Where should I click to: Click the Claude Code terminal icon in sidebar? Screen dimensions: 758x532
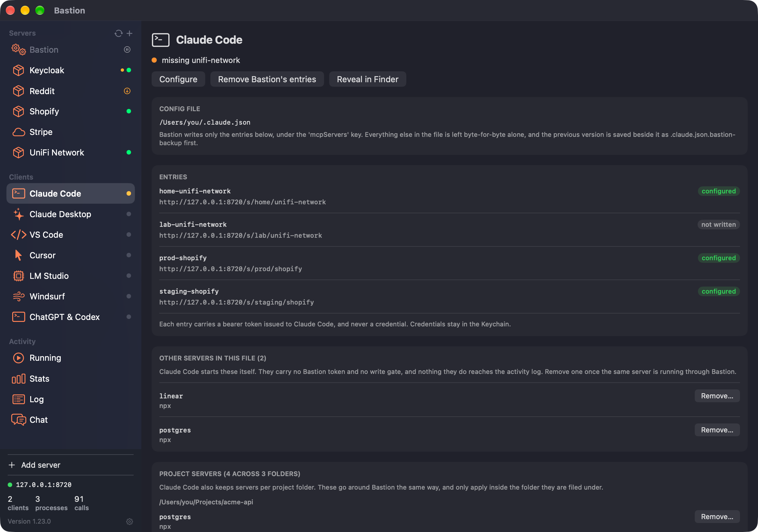(19, 193)
